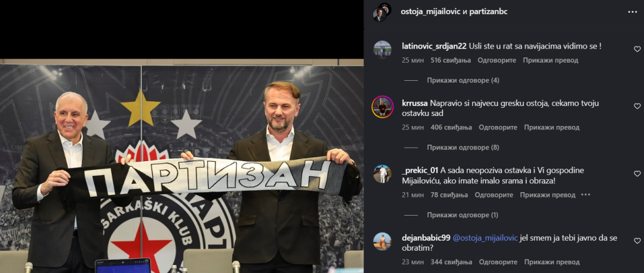The height and width of the screenshot is (273, 644).
Task: Like the comment by _prekic_01
Action: click(x=637, y=173)
